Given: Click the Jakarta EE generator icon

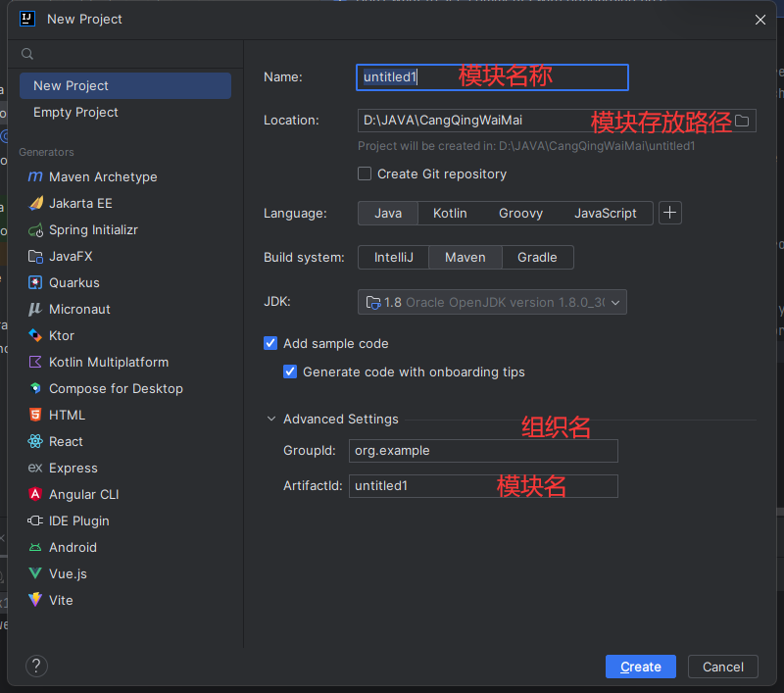Looking at the screenshot, I should click(x=35, y=203).
